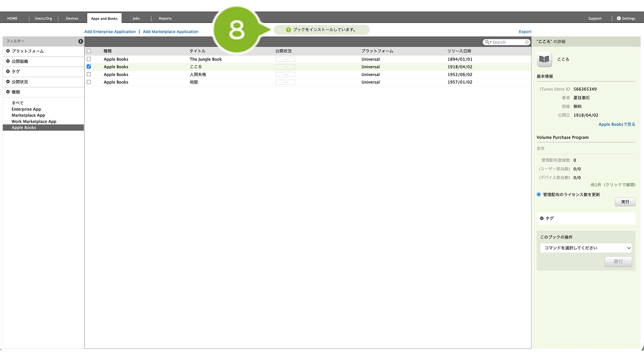Open the Reports tab

165,18
